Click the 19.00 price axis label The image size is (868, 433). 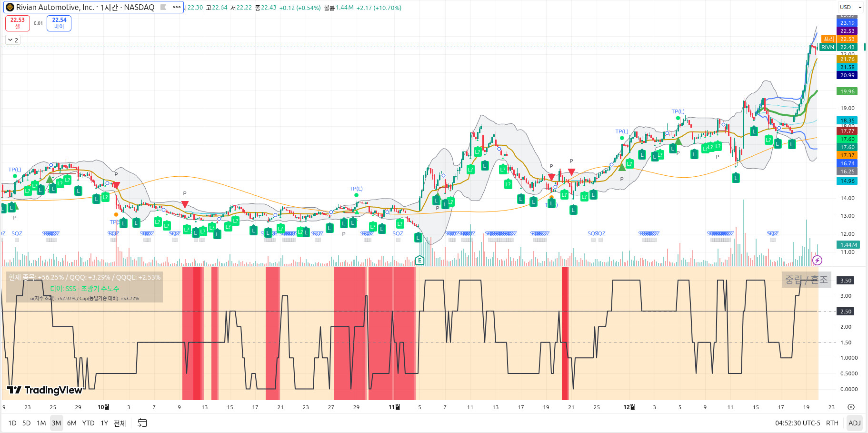pos(848,108)
